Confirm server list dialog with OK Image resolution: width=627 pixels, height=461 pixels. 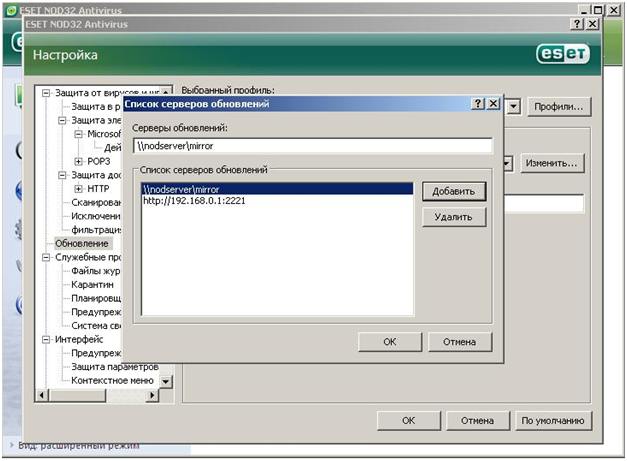pyautogui.click(x=390, y=342)
